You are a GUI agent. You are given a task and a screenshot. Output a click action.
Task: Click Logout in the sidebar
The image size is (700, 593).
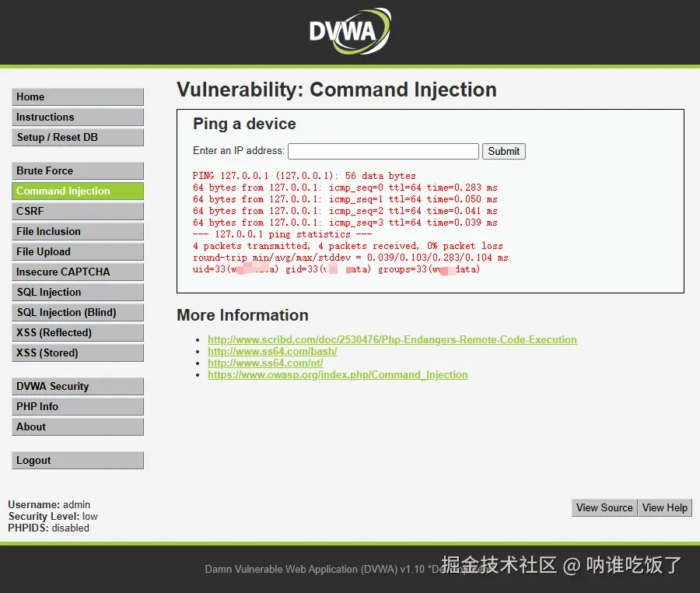coord(78,461)
